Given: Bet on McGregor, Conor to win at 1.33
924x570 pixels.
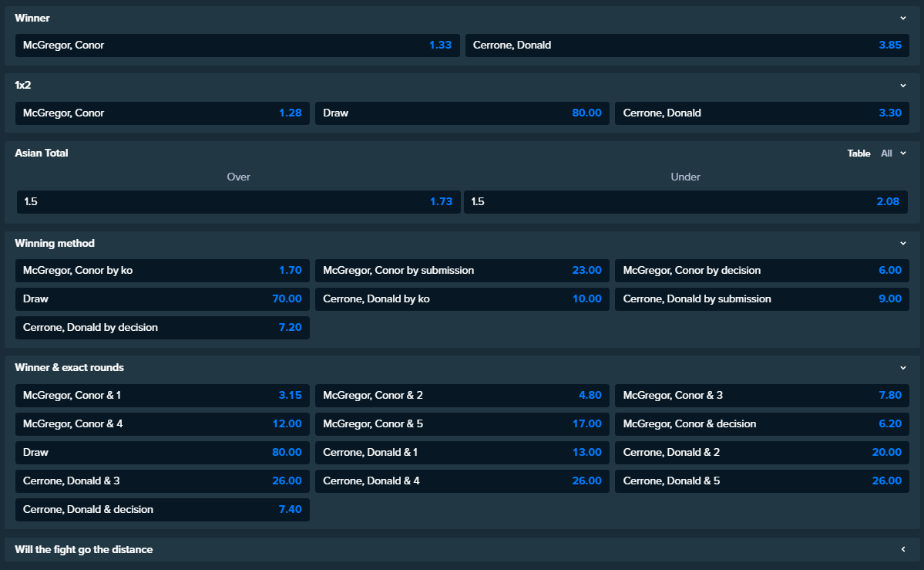Looking at the screenshot, I should click(237, 46).
